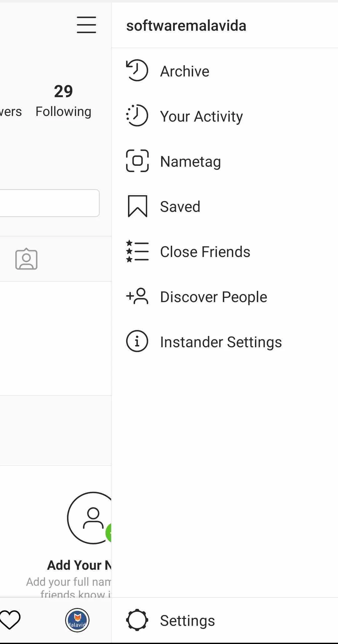Switch to the tagged photos tab

26,259
